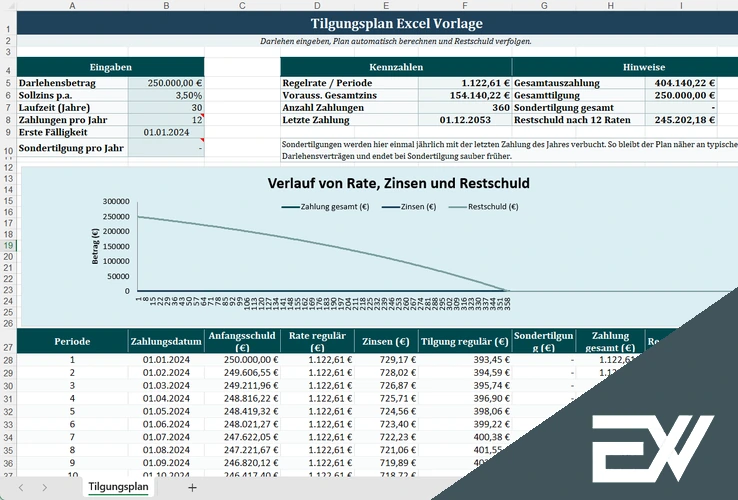Add a new sheet with plus icon

(x=192, y=488)
